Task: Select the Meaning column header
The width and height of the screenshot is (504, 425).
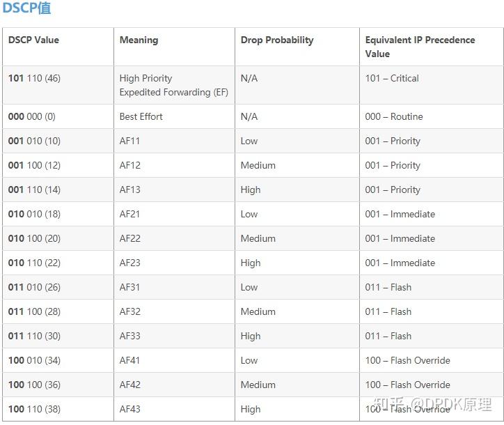Action: click(x=139, y=40)
